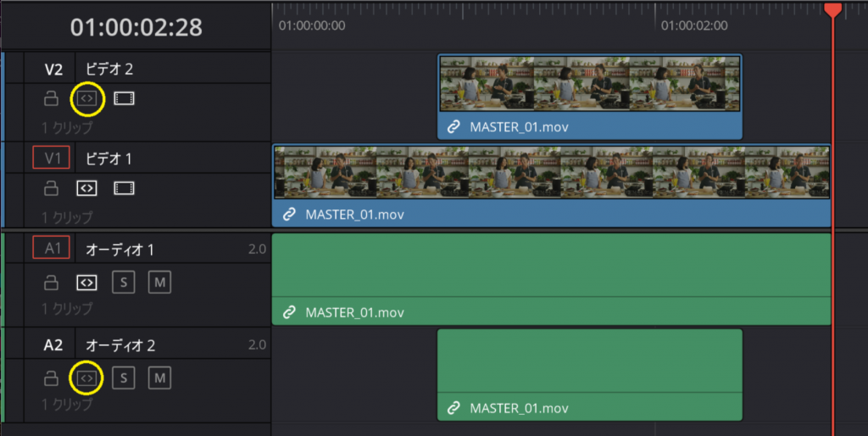The image size is (868, 436).
Task: Click the ビデオ 1 track name
Action: [108, 159]
